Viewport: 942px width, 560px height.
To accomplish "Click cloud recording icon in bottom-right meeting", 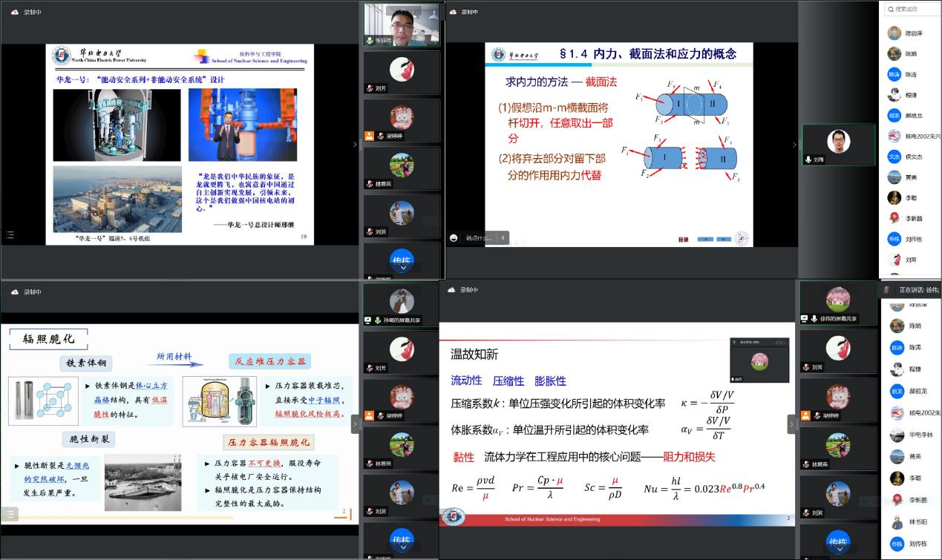I will [x=451, y=290].
